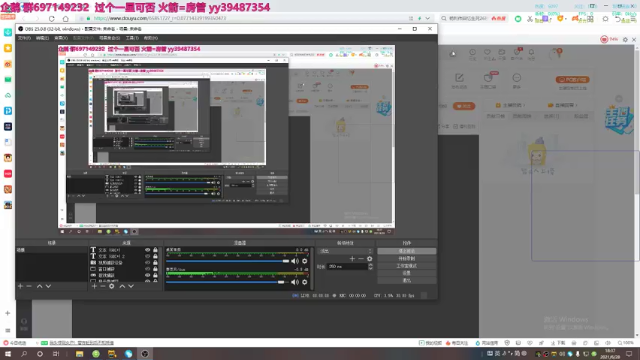
Task: Open the File menu in OBS
Action: [x=24, y=38]
